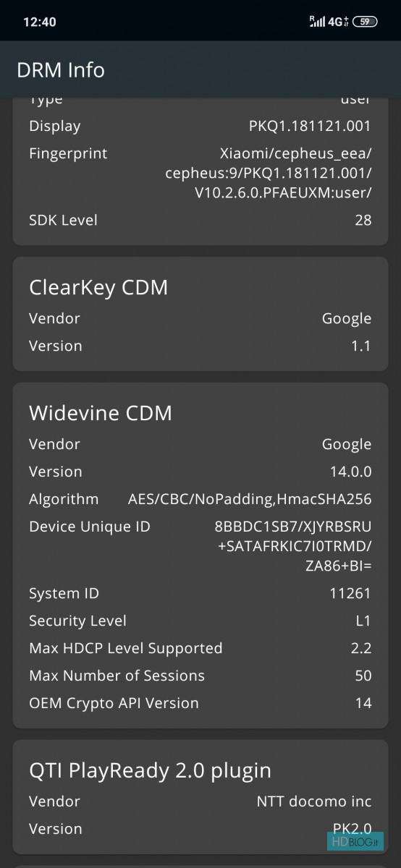Select the ClearKey CDM section header
This screenshot has width=401, height=868.
(98, 287)
